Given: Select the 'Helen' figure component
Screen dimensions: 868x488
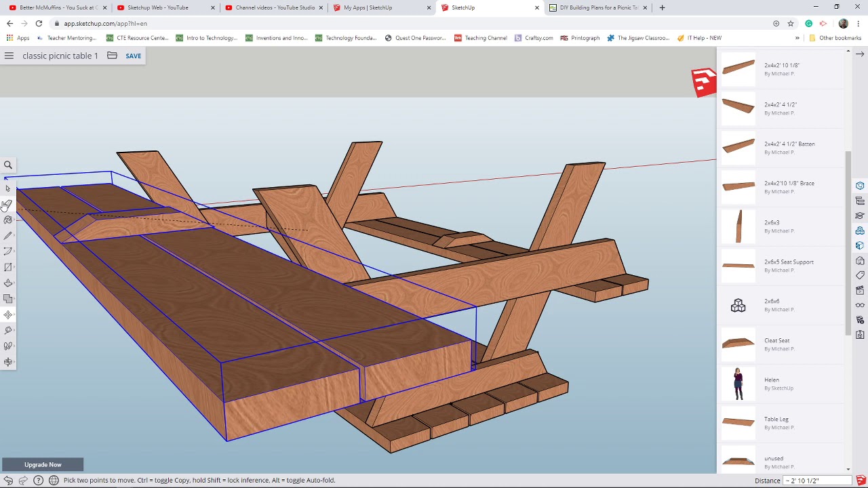Looking at the screenshot, I should (781, 384).
